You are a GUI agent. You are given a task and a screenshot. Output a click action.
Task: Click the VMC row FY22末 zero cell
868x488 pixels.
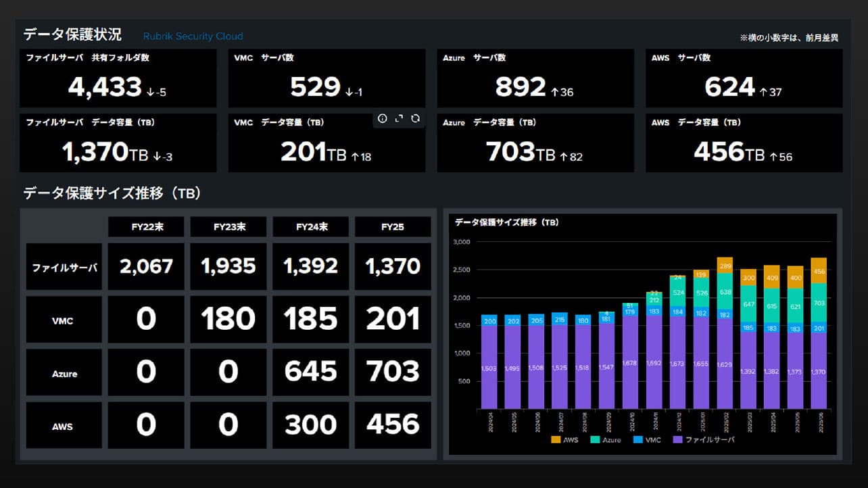coord(146,319)
